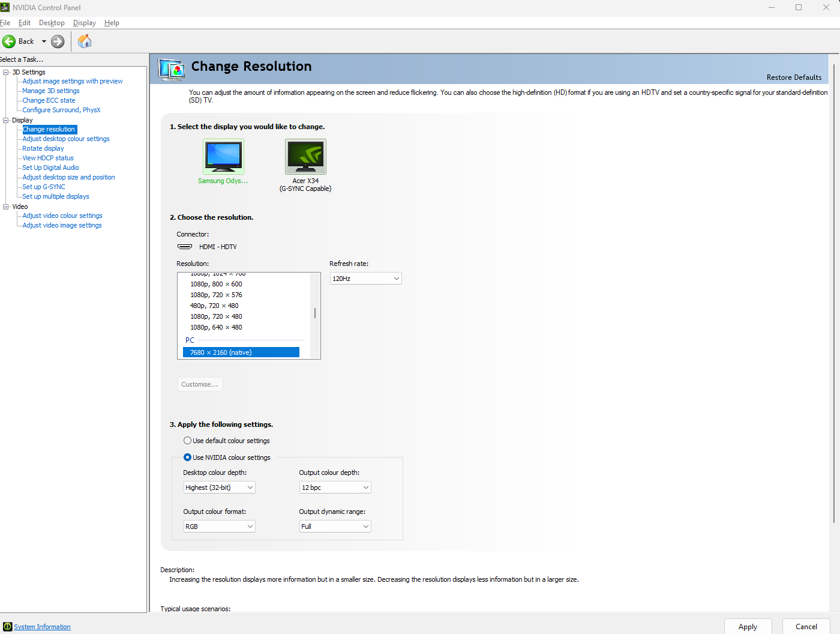Open Set up G-SYNC

click(44, 187)
